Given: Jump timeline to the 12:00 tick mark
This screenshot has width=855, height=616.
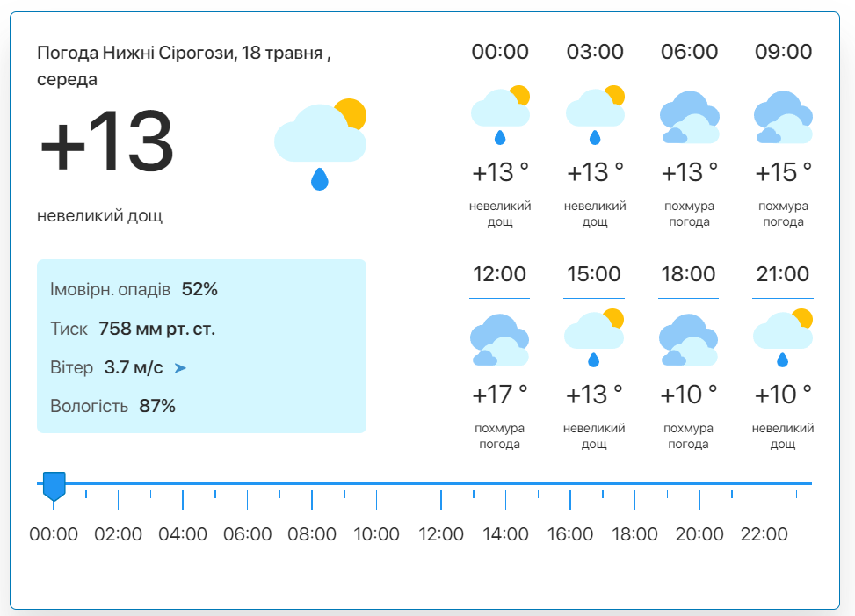Looking at the screenshot, I should click(441, 499).
